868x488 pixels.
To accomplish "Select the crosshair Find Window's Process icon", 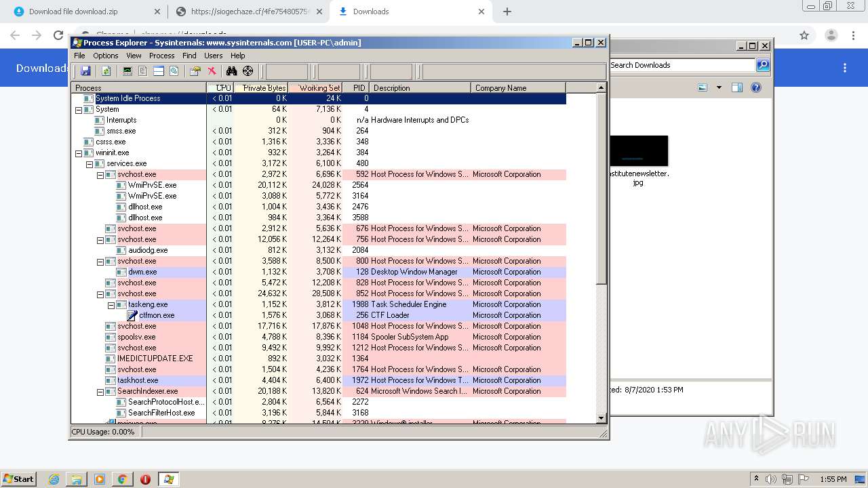I will click(x=248, y=71).
